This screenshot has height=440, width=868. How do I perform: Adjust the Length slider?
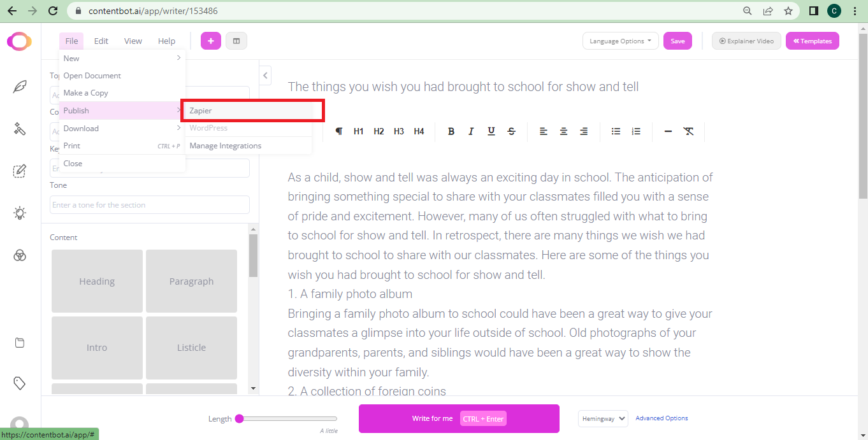tap(239, 418)
